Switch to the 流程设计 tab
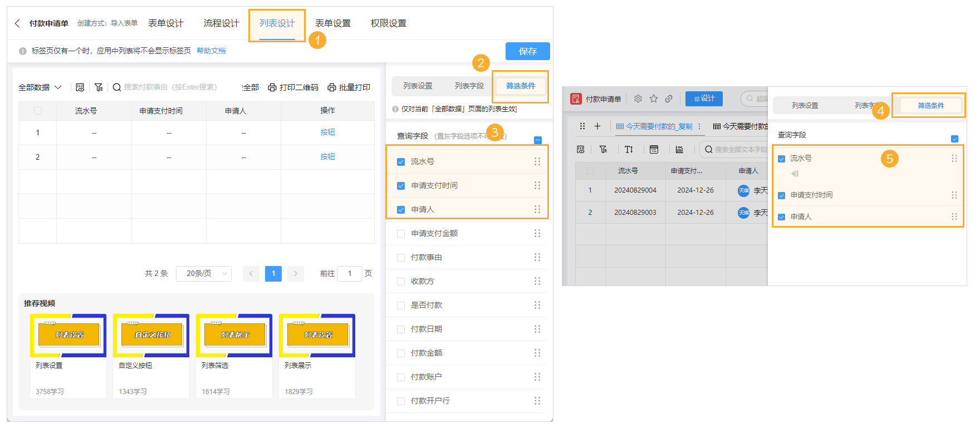Viewport: 980px width, 428px height. 221,23
